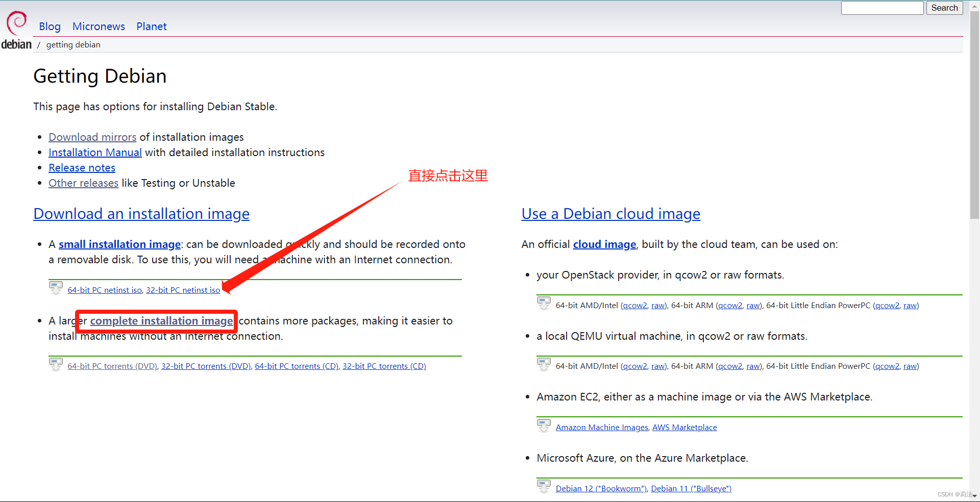Open the complete installation image link
980x502 pixels.
[161, 321]
